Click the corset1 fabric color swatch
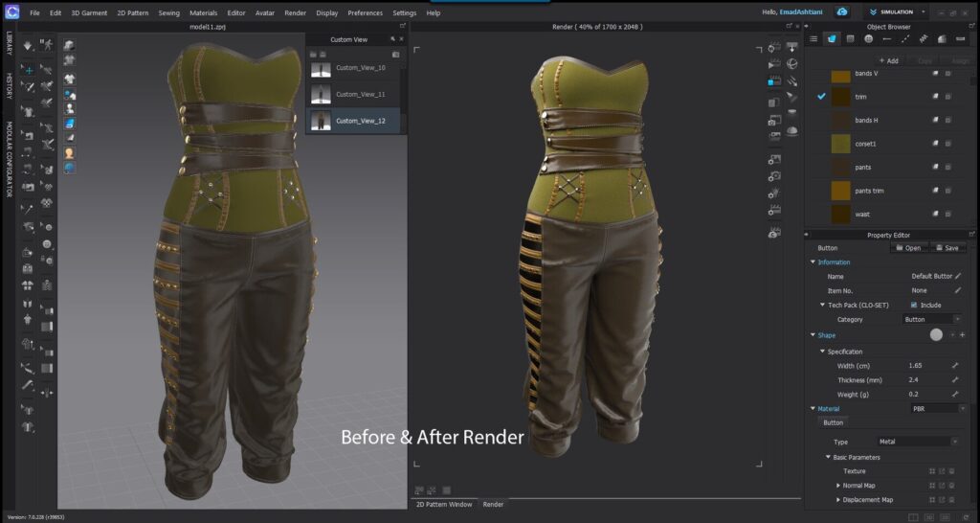This screenshot has width=980, height=523. [x=840, y=144]
